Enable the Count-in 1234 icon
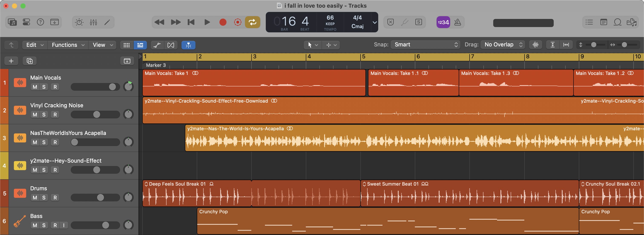Screen dimensions: 644x235 coord(443,22)
